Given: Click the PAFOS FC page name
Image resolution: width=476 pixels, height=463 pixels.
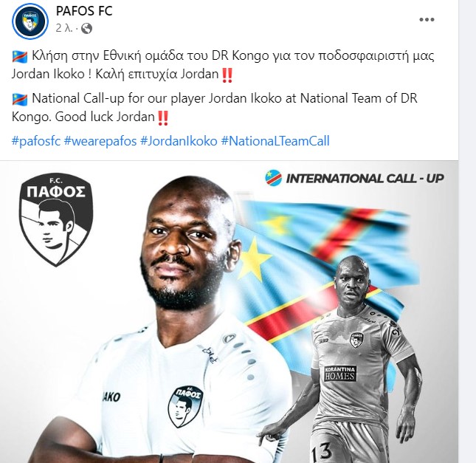Looking at the screenshot, I should point(84,11).
